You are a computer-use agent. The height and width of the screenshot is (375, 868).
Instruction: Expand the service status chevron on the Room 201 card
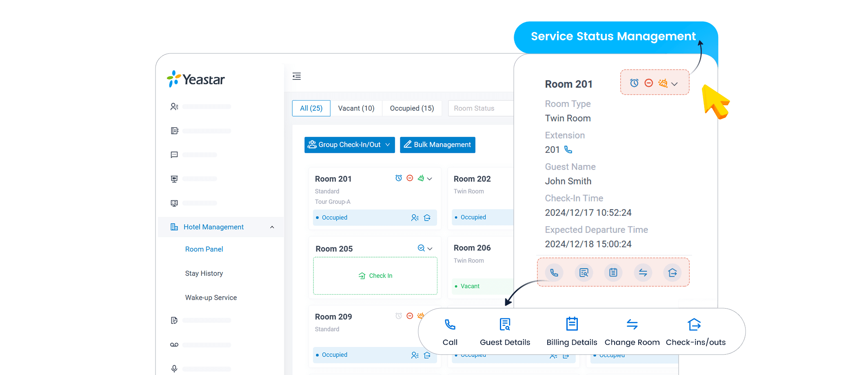[x=430, y=179]
